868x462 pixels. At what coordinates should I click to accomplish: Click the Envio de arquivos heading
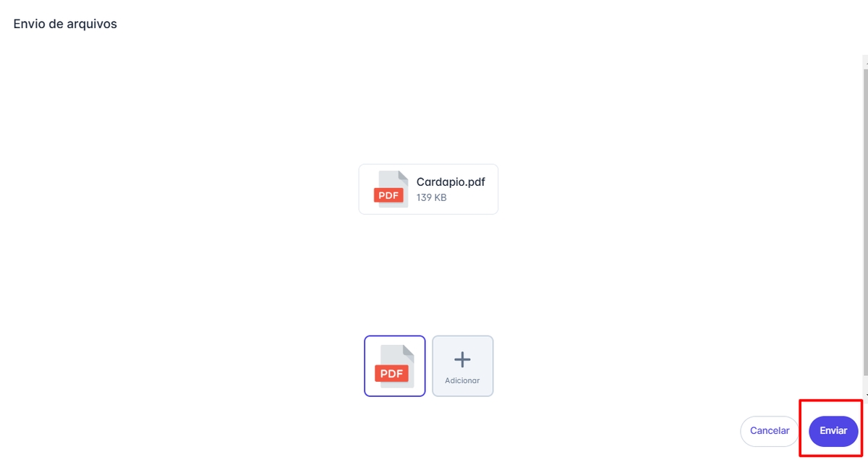click(65, 24)
